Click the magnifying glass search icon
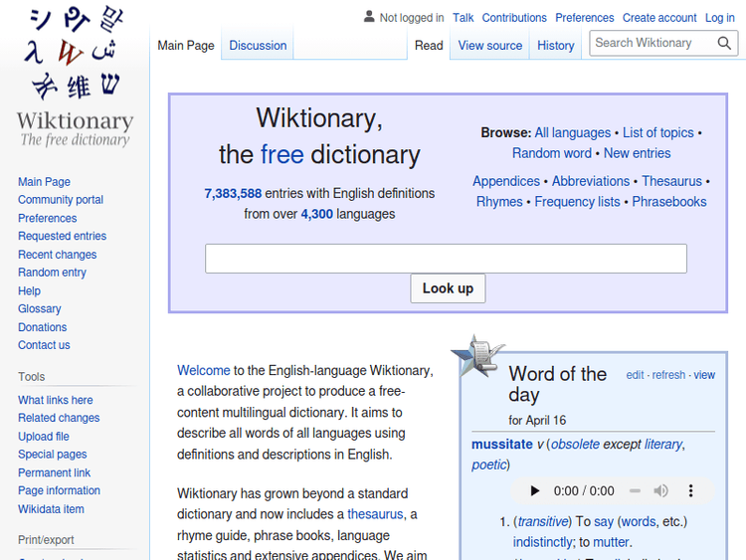 click(725, 43)
